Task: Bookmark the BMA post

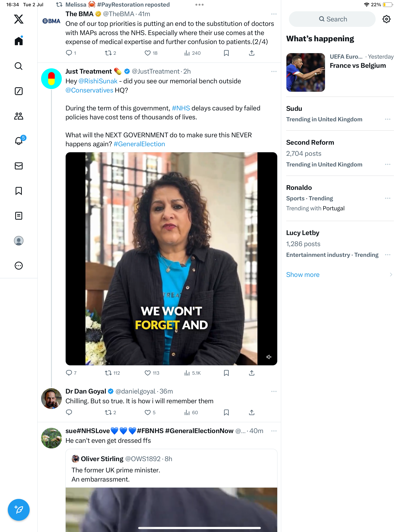Action: point(226,53)
